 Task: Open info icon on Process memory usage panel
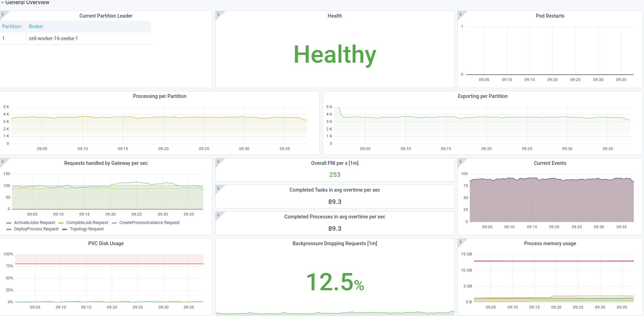[461, 242]
